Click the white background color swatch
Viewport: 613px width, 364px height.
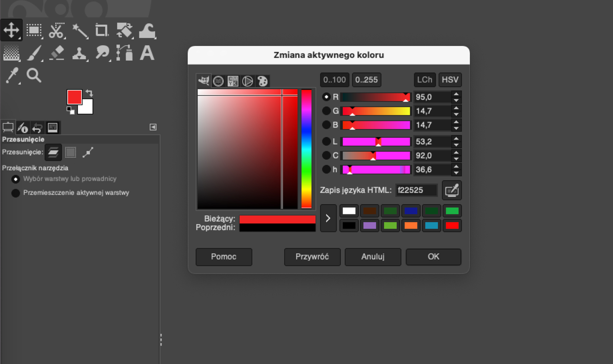point(88,108)
